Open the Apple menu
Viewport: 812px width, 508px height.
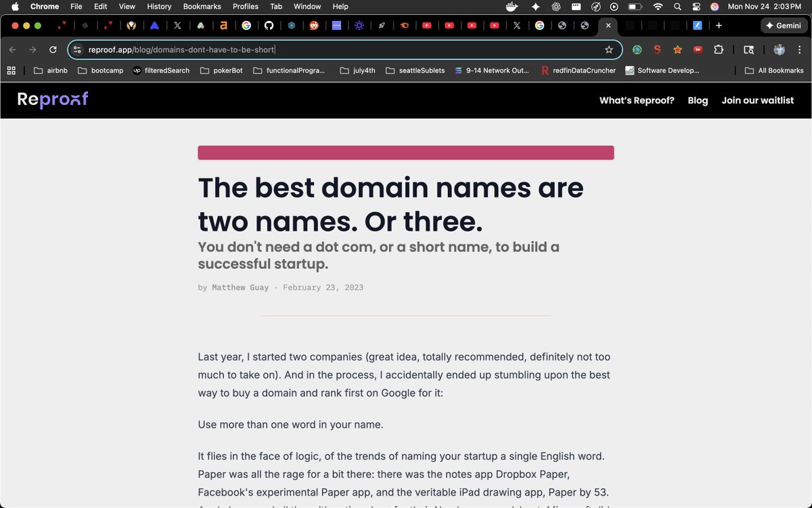[x=14, y=6]
